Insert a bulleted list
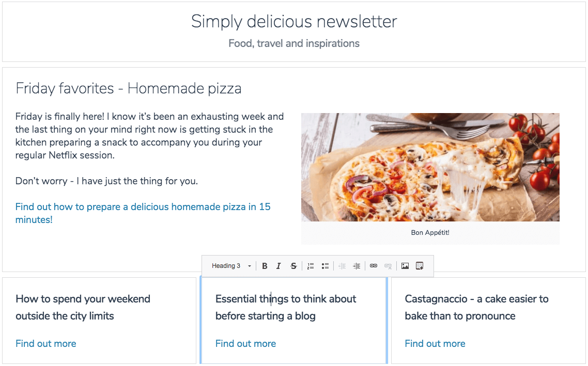 click(x=325, y=266)
